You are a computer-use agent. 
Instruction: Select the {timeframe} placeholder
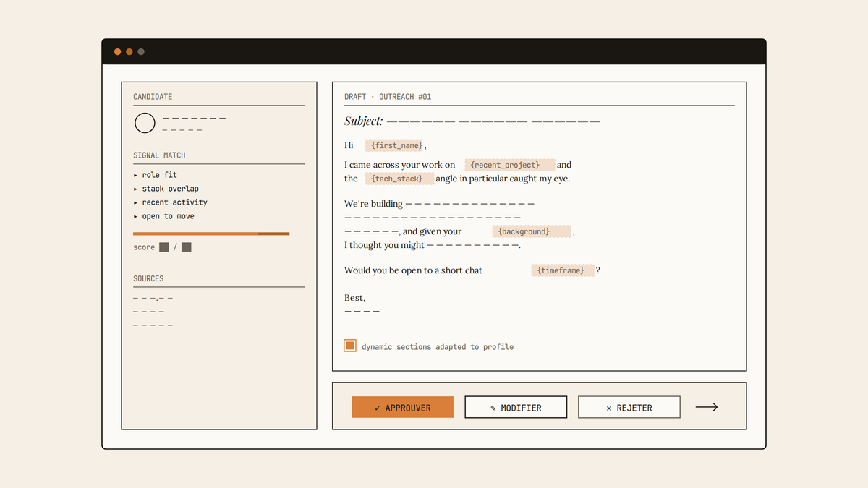563,270
